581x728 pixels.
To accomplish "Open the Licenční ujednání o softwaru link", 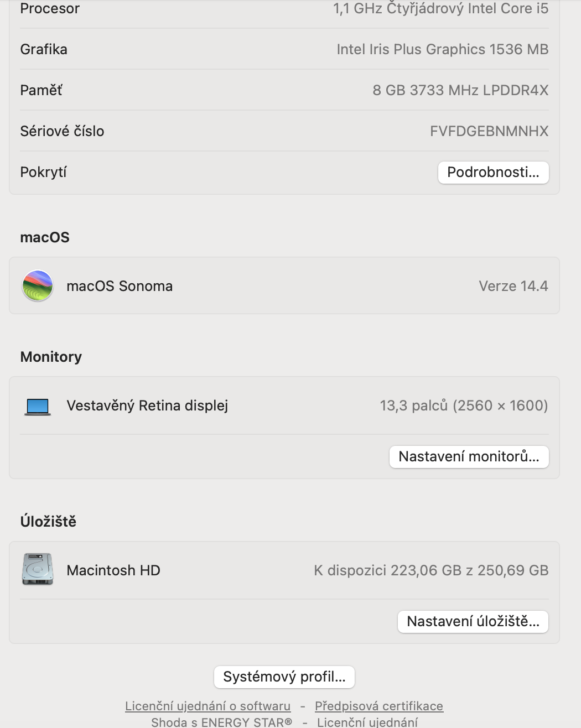I will point(207,706).
